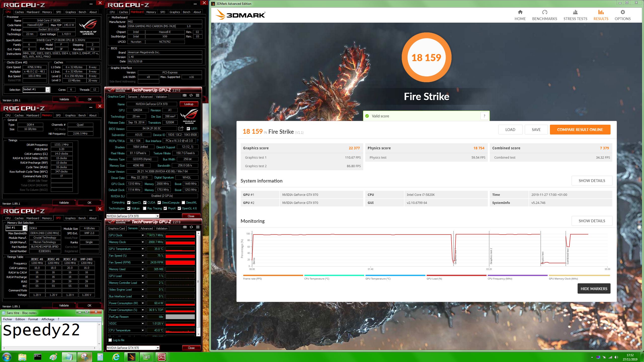Screen dimensions: 644x362
Task: Expand GPU Clock sensor dropdown
Action: (143, 235)
